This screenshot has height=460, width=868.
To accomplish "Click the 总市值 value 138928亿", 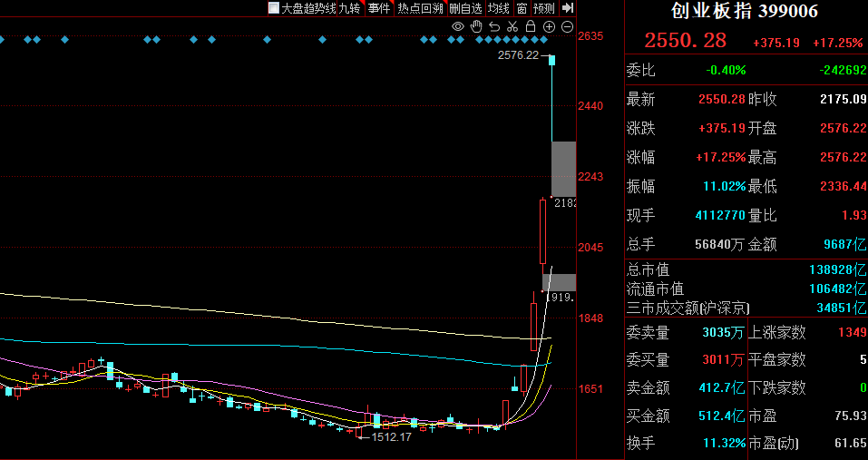I will pyautogui.click(x=838, y=270).
